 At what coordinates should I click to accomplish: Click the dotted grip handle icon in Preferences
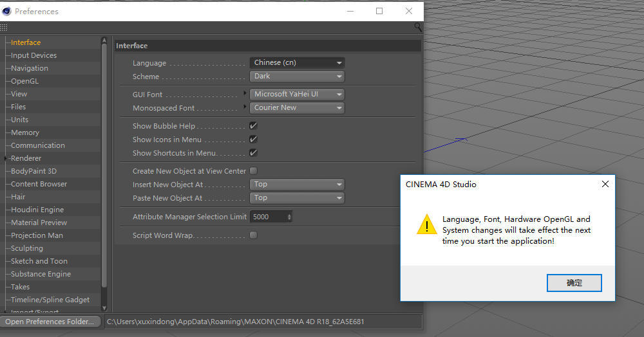point(4,28)
